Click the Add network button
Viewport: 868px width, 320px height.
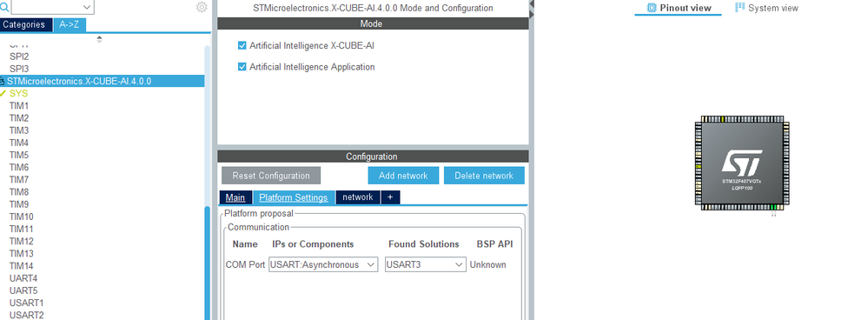click(x=403, y=176)
